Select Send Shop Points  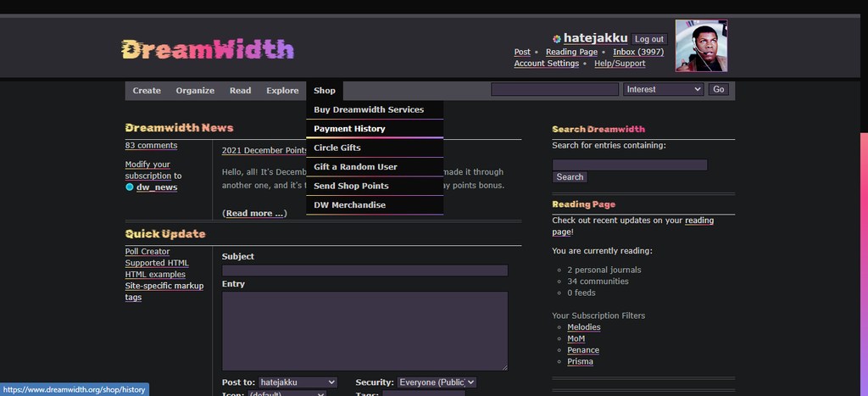tap(375, 186)
